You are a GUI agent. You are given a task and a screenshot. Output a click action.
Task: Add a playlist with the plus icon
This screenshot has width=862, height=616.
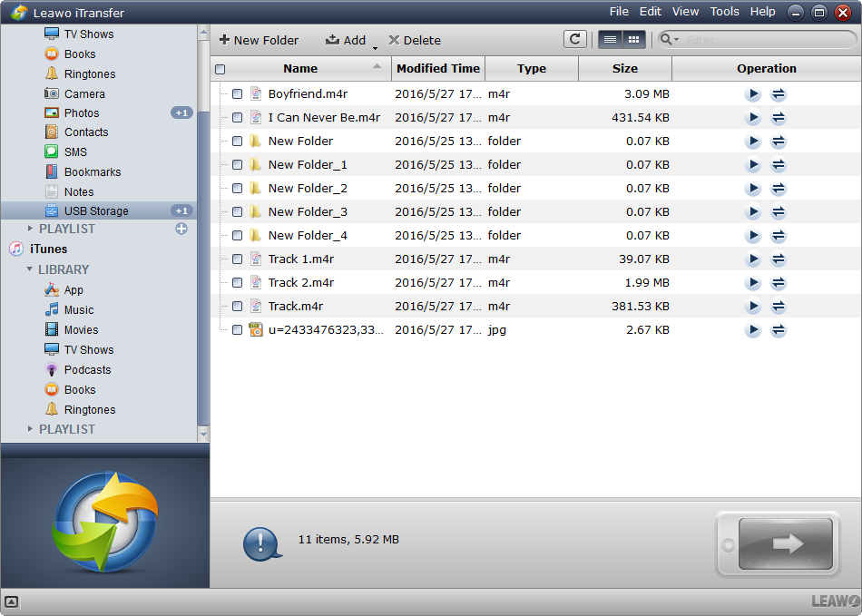pyautogui.click(x=181, y=230)
